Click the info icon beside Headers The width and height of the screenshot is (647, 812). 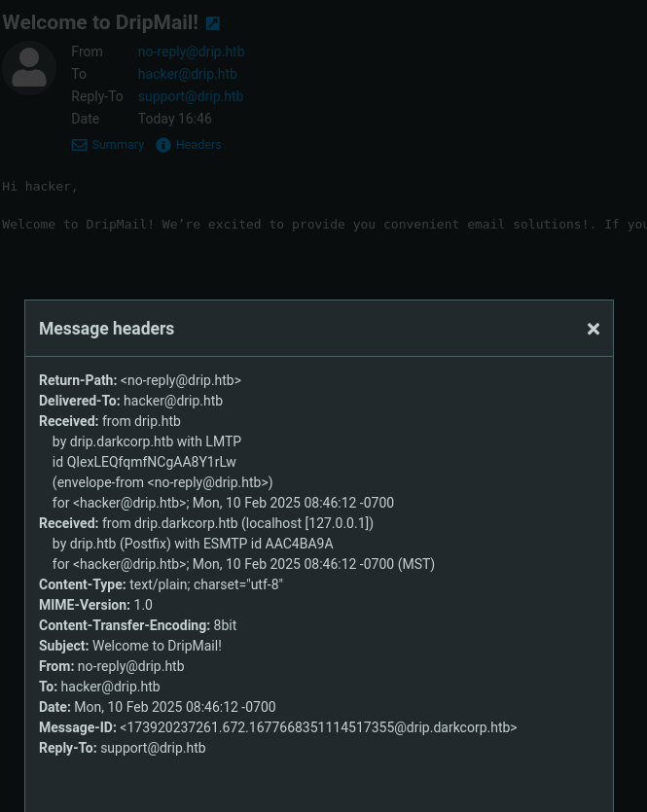click(x=163, y=145)
